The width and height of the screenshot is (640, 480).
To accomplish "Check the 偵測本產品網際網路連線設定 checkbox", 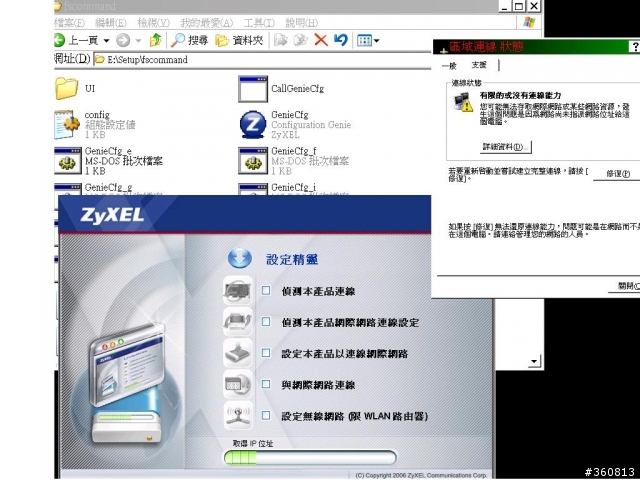I will (x=266, y=322).
